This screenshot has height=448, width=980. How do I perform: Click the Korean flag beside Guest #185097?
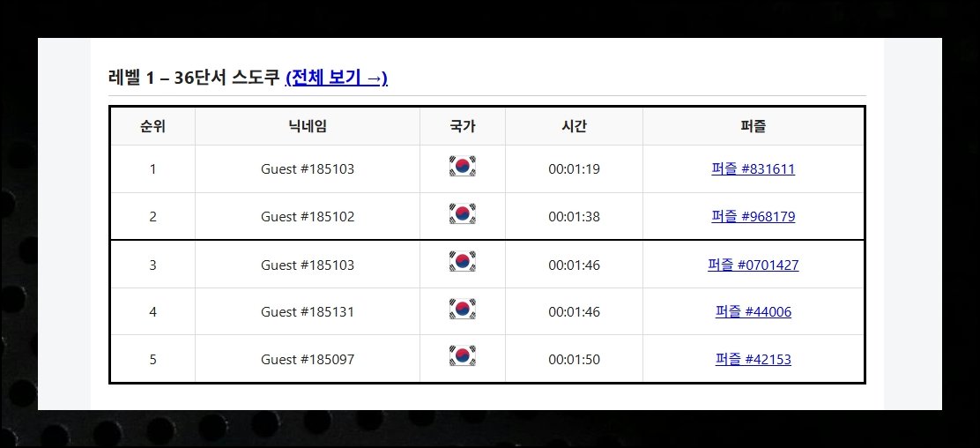click(463, 356)
